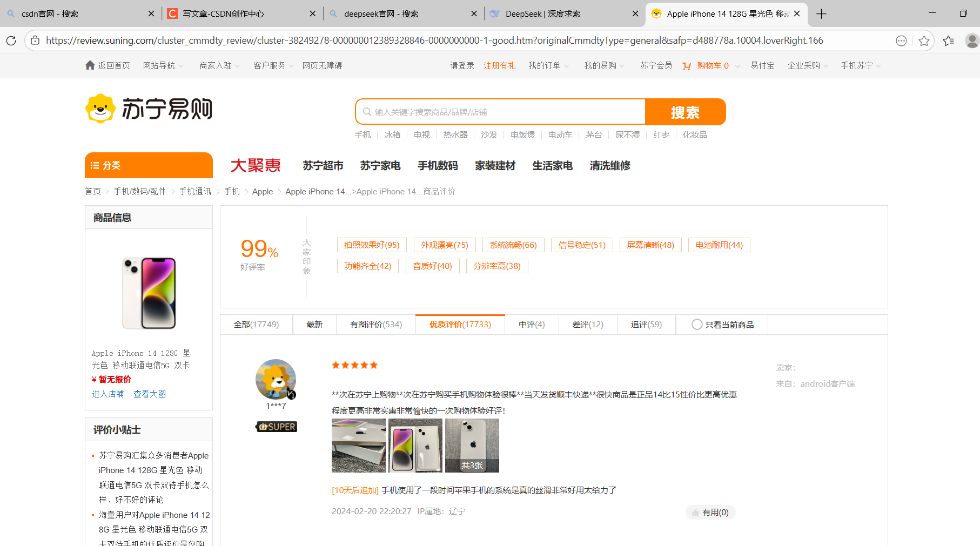This screenshot has height=546, width=980.
Task: Filter by the 分辨率高(38) tag
Action: (x=497, y=266)
